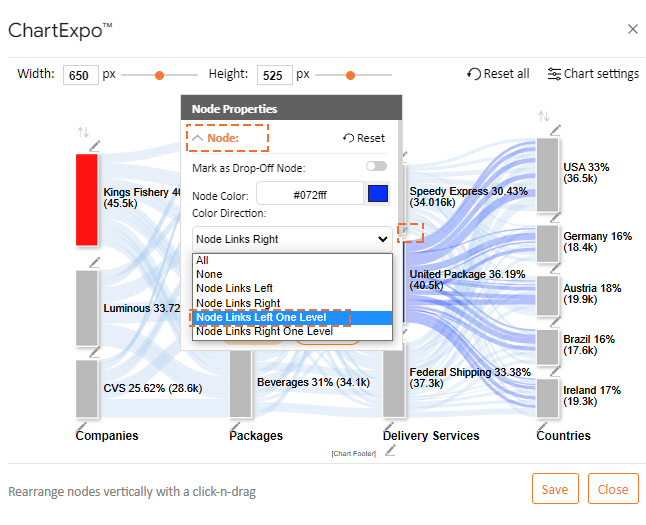This screenshot has width=646, height=525.
Task: Toggle Mark as Drop-Off Node switch
Action: tap(377, 166)
